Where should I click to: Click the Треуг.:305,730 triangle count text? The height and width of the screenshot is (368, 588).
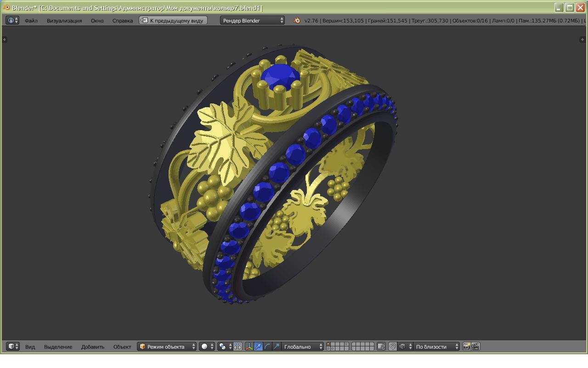[x=430, y=21]
